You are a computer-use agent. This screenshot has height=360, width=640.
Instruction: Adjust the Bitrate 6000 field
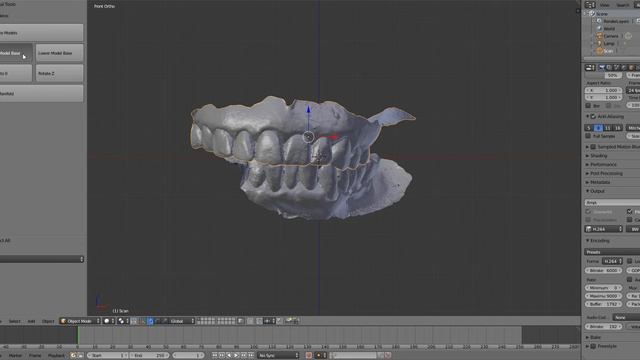603,271
